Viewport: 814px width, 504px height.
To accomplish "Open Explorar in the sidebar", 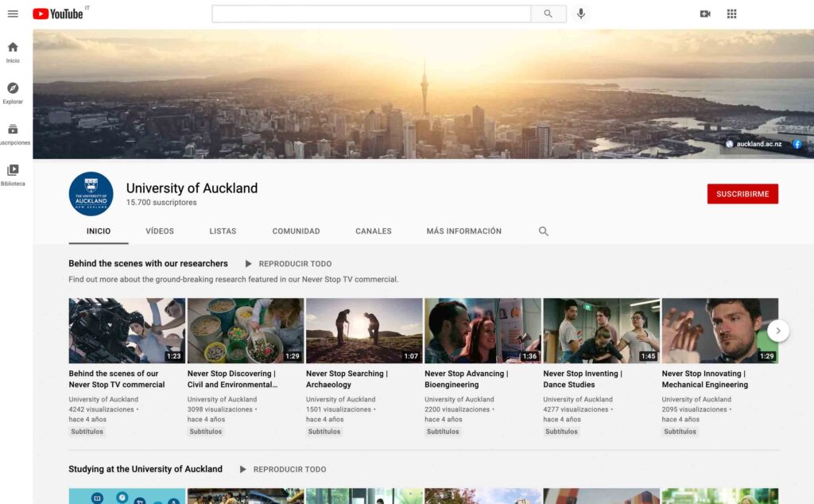I will tap(13, 94).
